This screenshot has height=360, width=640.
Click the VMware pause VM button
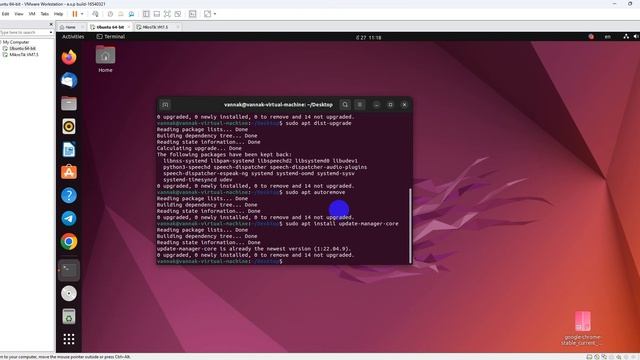75,14
